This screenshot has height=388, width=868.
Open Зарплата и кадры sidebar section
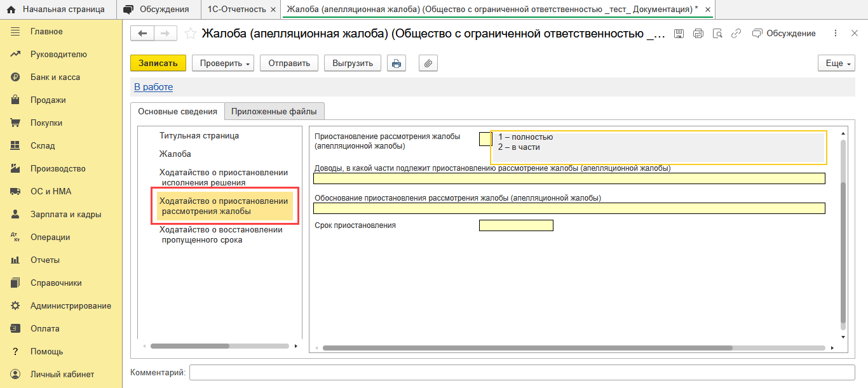tap(65, 215)
